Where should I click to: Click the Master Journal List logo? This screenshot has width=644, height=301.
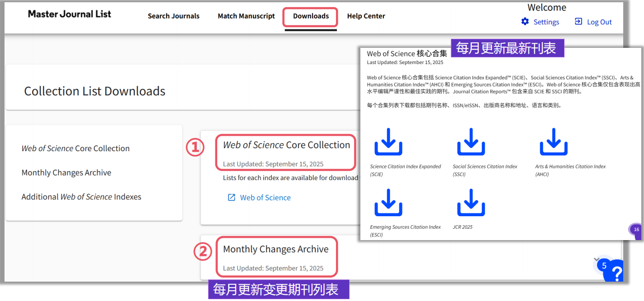pyautogui.click(x=69, y=14)
